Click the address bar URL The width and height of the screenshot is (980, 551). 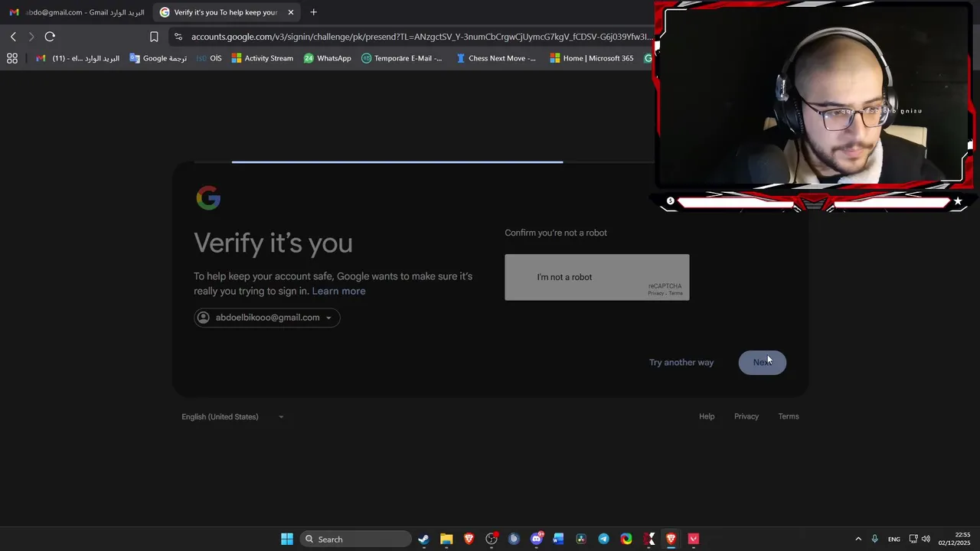(x=421, y=37)
